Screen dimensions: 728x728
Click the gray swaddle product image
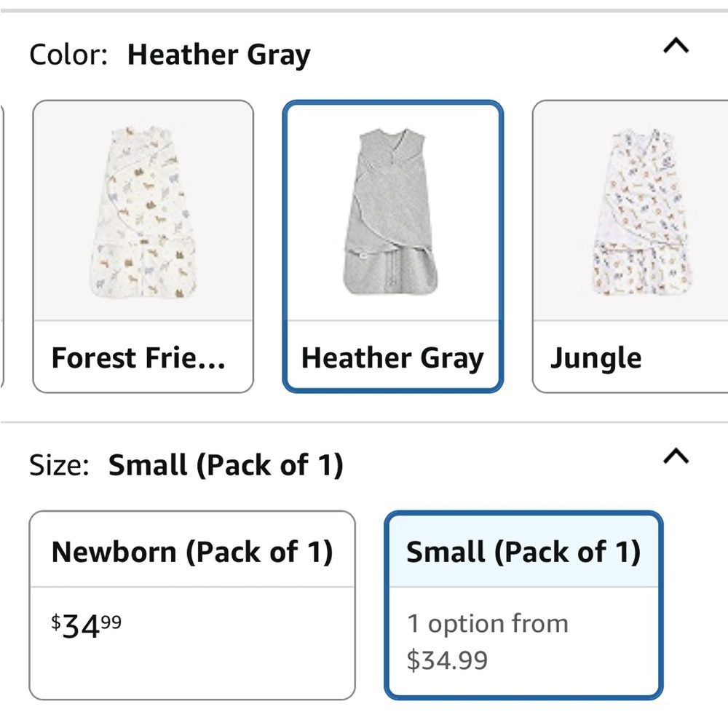click(x=392, y=211)
